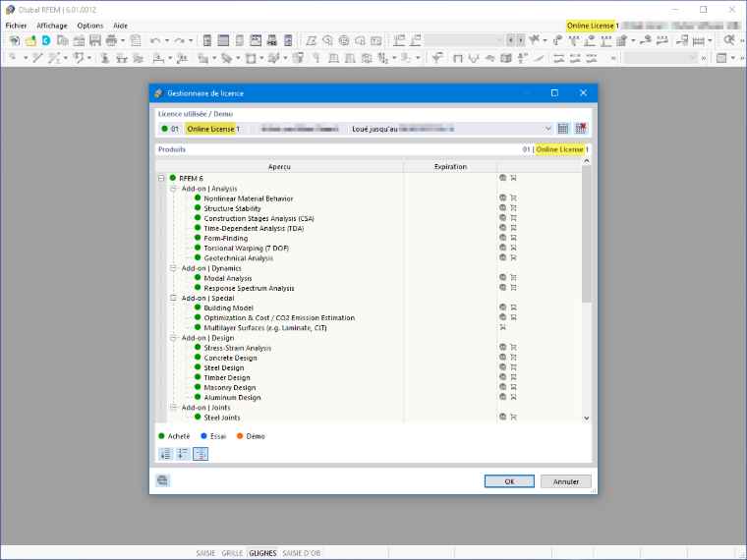Click the remove license icon with the red X
Image resolution: width=747 pixels, height=560 pixels.
(x=581, y=129)
